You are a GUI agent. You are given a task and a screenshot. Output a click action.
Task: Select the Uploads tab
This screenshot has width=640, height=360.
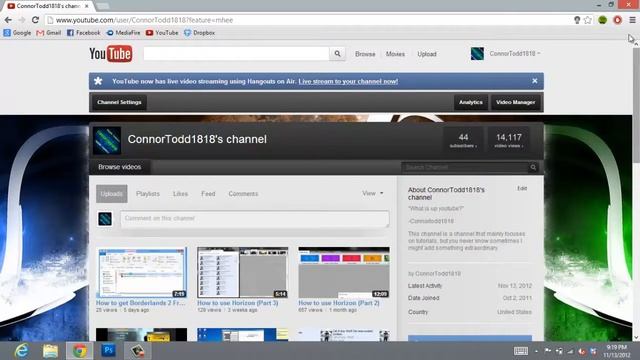pos(112,193)
